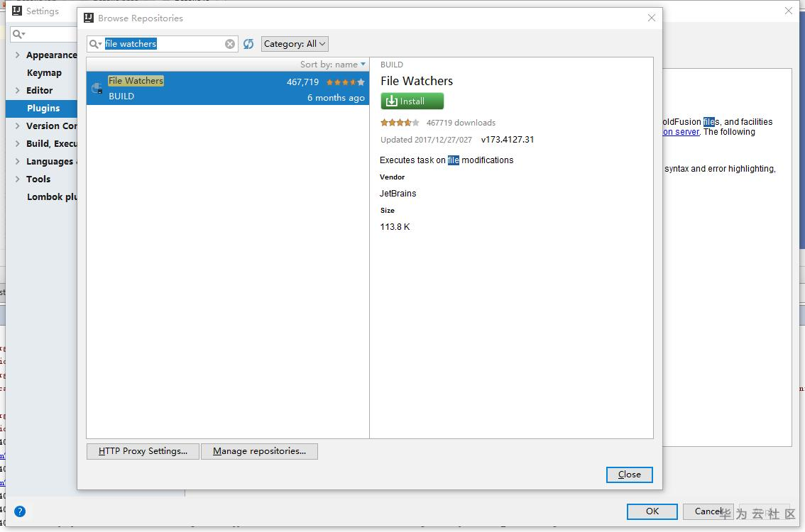Click the 'Updated 2017/12/27/027' text
The image size is (805, 532).
(x=426, y=140)
